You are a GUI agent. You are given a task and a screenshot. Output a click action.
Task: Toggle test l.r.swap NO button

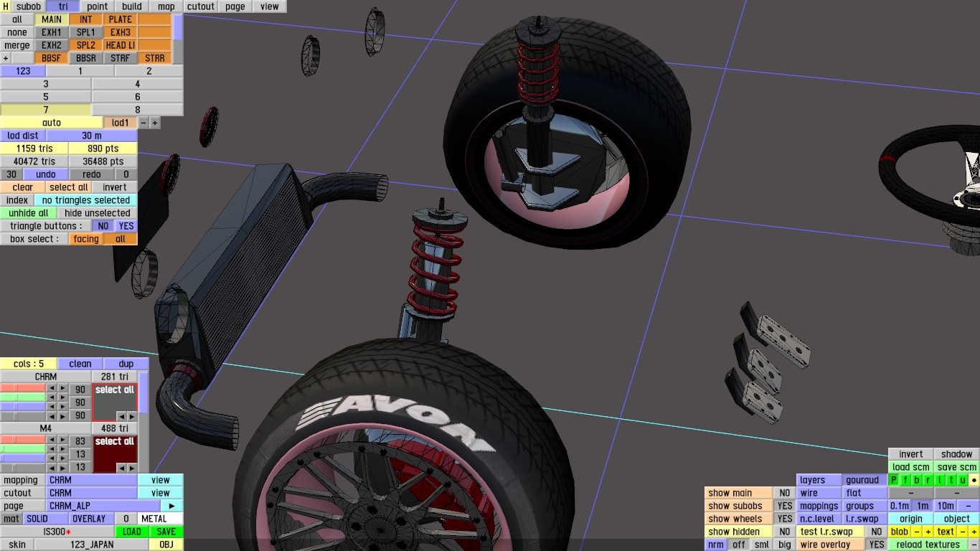click(877, 532)
